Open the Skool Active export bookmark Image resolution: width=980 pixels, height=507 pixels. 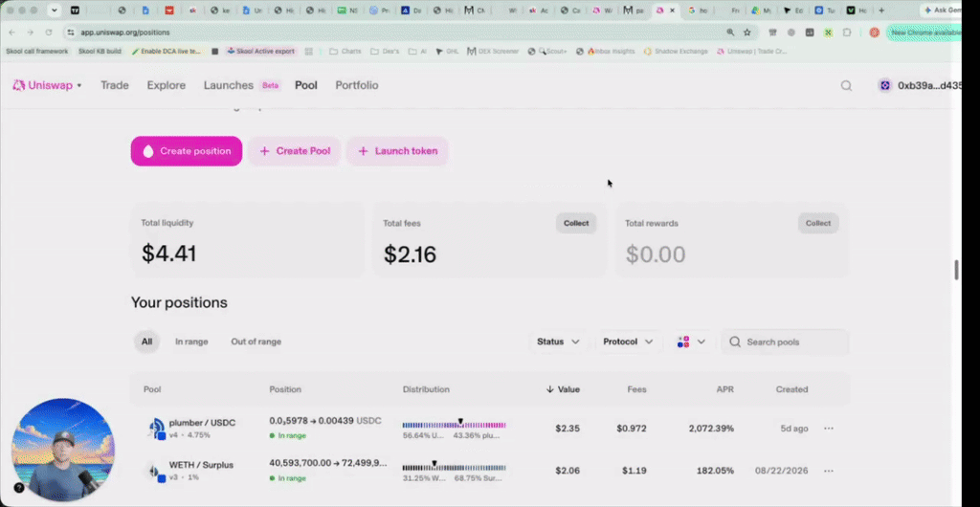pyautogui.click(x=260, y=52)
